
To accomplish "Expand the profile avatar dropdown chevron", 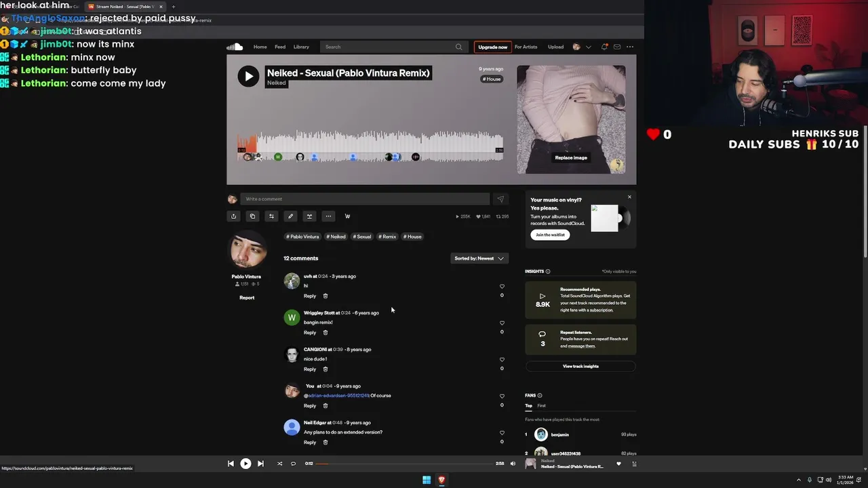I will click(588, 47).
